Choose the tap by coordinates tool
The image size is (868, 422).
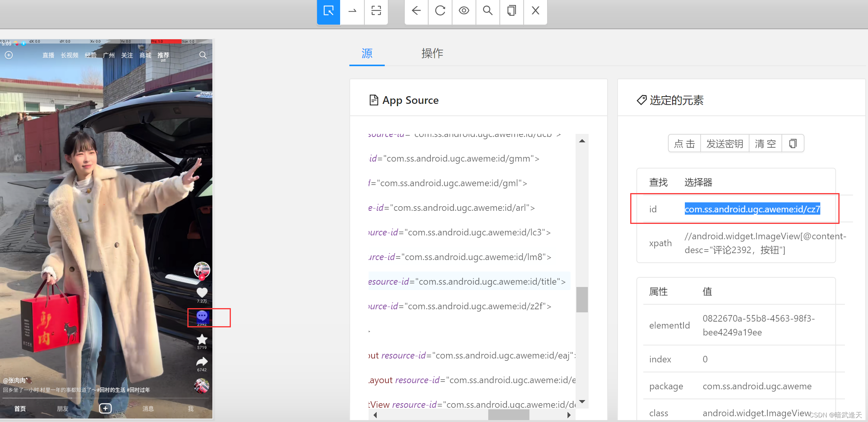(x=376, y=11)
